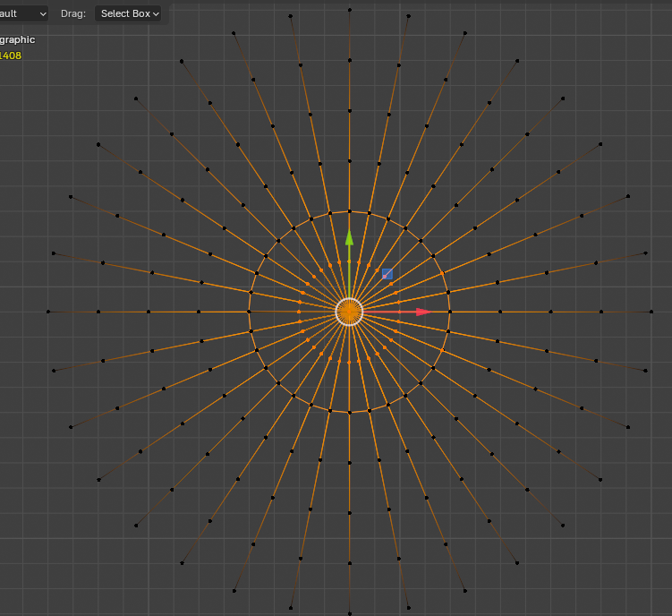This screenshot has height=616, width=672.
Task: Click the green Y-axis gizmo arrow
Action: (349, 238)
